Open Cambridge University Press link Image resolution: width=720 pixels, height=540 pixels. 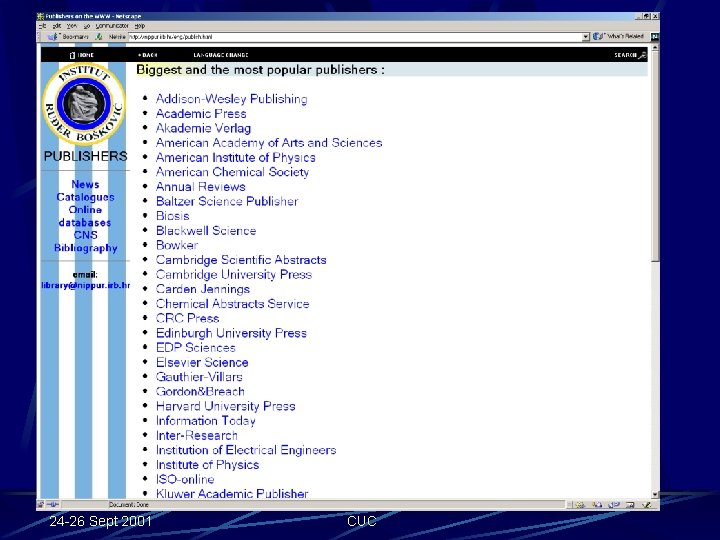[234, 275]
